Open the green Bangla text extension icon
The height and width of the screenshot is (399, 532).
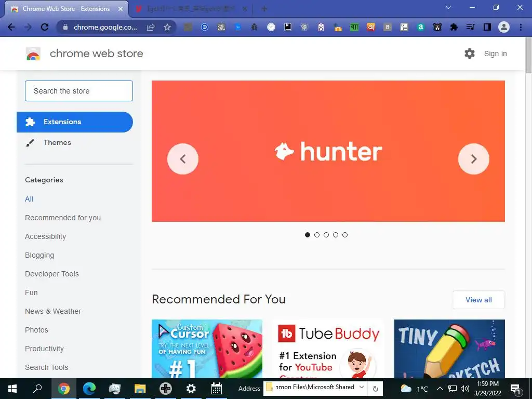tap(354, 27)
